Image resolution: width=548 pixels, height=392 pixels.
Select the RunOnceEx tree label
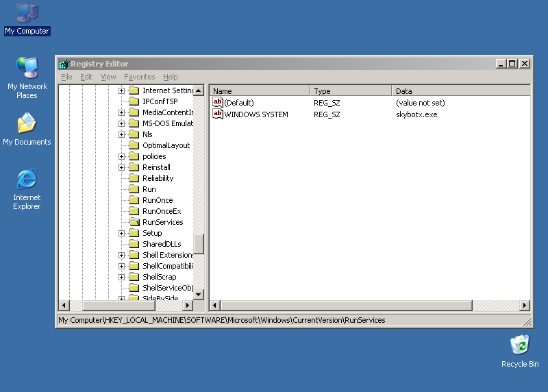[162, 211]
